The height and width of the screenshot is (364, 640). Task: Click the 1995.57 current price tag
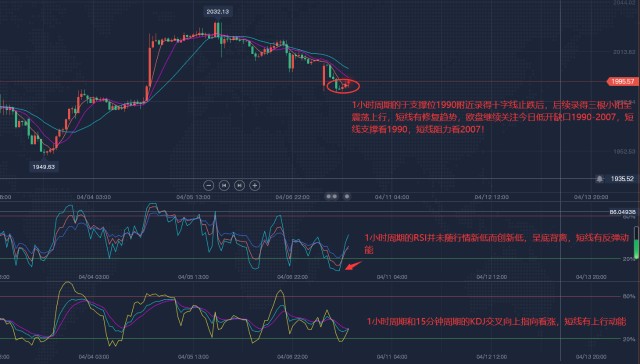622,82
